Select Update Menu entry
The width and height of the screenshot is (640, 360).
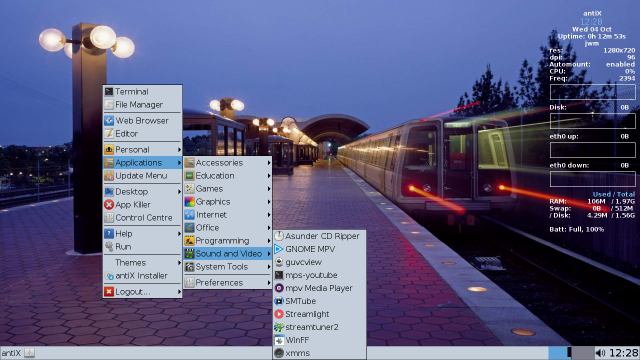[142, 176]
